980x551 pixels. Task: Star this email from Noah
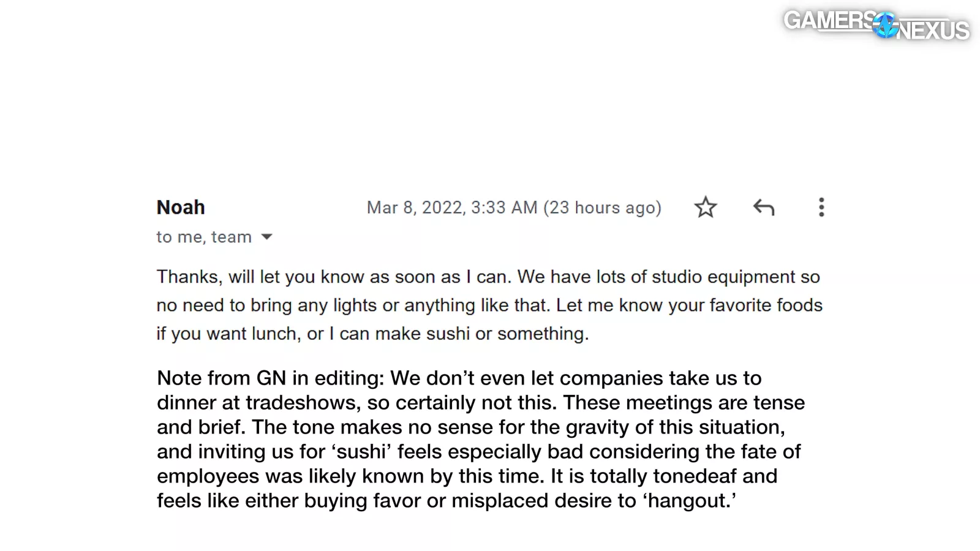tap(705, 208)
